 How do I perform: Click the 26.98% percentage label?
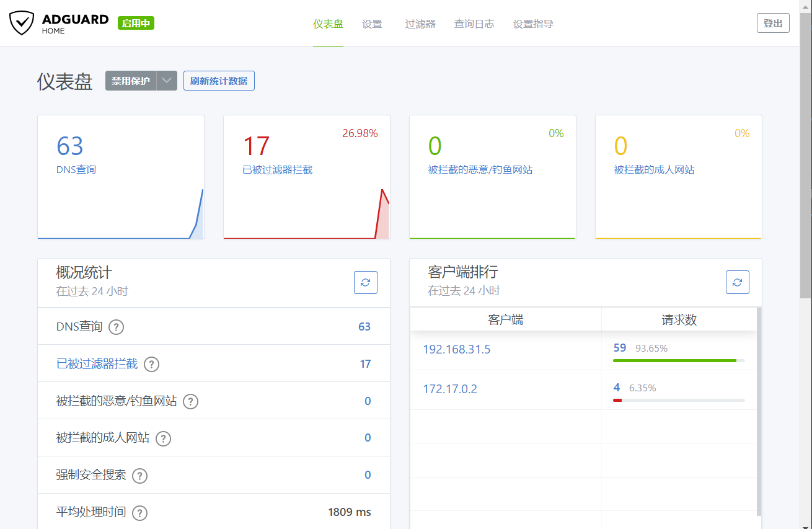coord(360,133)
